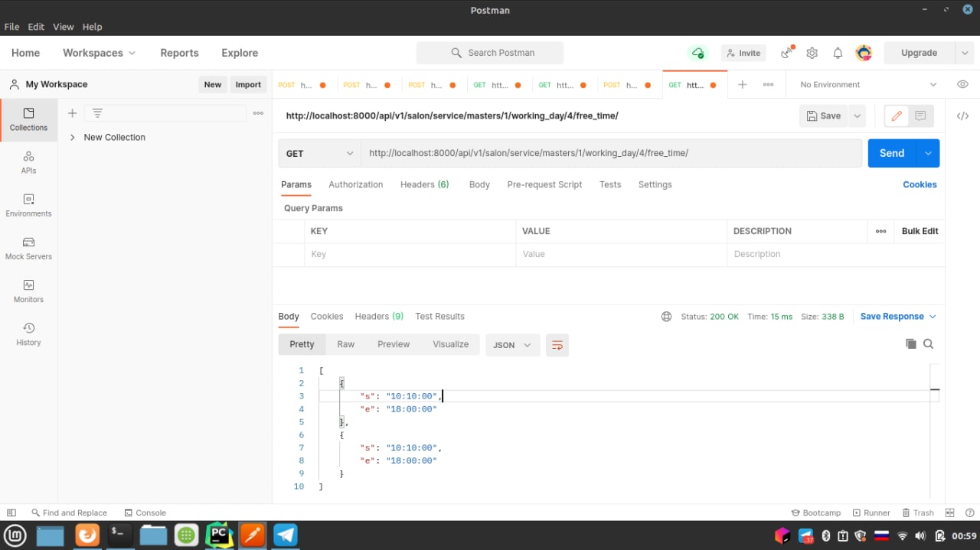Toggle two-pane layout icon
Image resolution: width=980 pixels, height=550 pixels.
point(949,513)
